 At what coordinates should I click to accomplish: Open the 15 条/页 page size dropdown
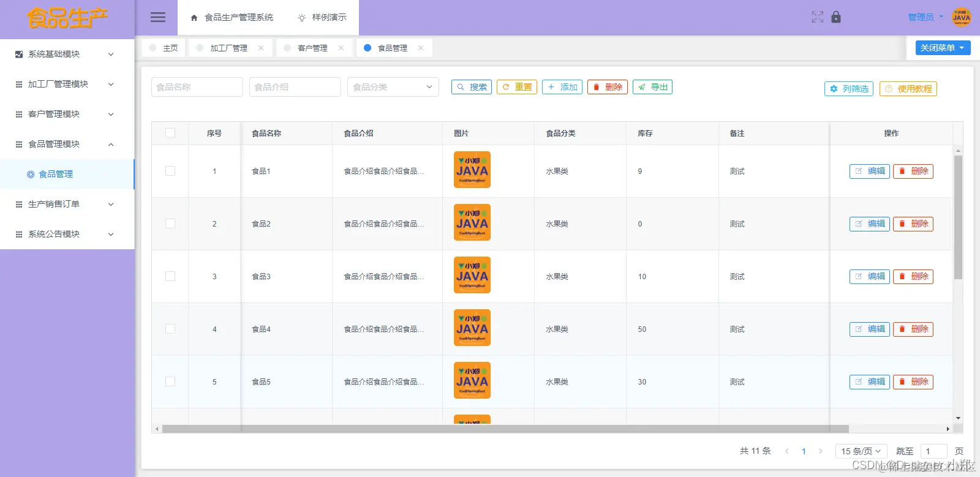(x=861, y=451)
